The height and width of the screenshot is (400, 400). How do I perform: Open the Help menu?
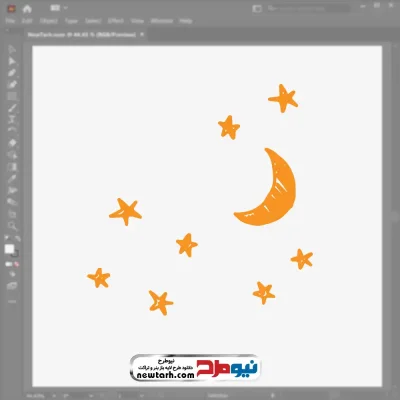(186, 21)
